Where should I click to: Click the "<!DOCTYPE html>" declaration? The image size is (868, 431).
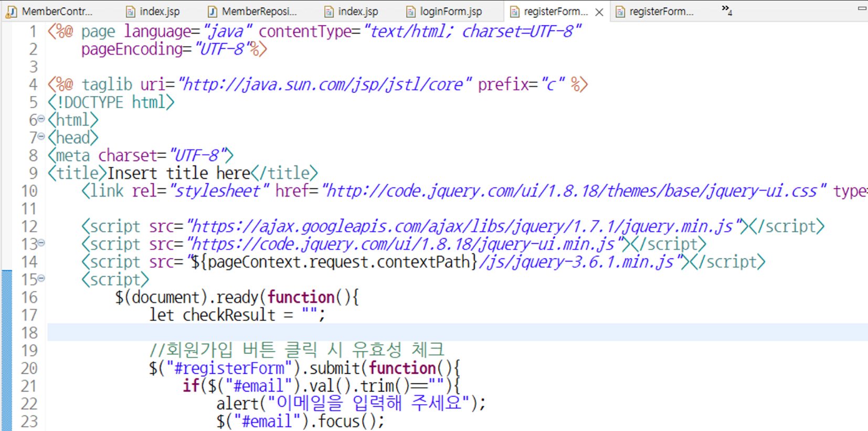(x=111, y=102)
